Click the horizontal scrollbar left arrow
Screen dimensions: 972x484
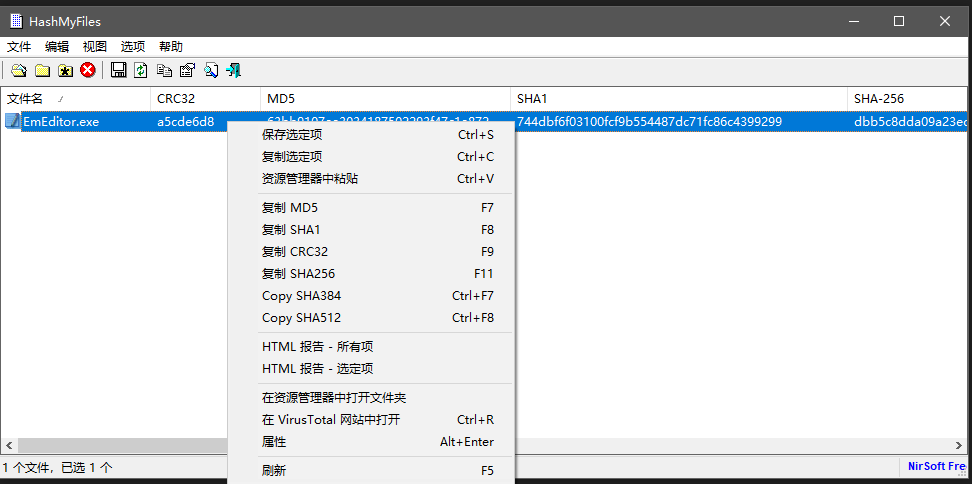pos(8,444)
